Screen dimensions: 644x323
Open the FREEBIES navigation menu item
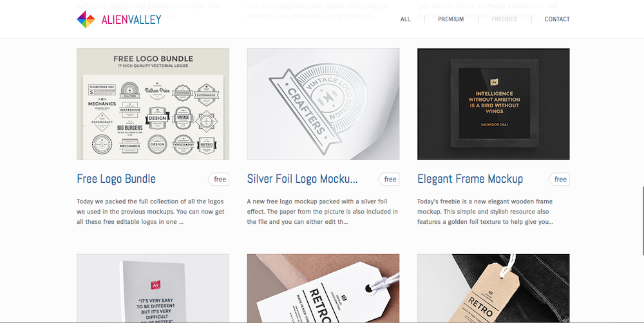(x=504, y=19)
